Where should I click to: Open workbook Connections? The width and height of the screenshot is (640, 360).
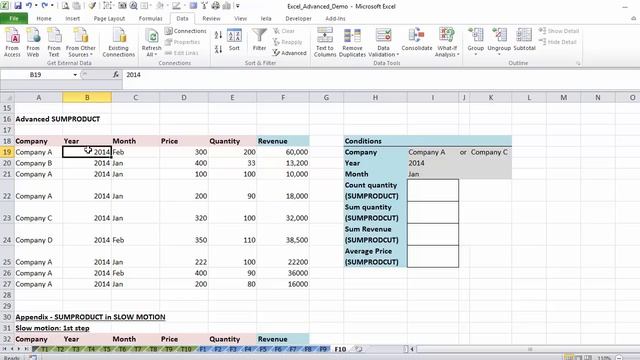tap(186, 31)
